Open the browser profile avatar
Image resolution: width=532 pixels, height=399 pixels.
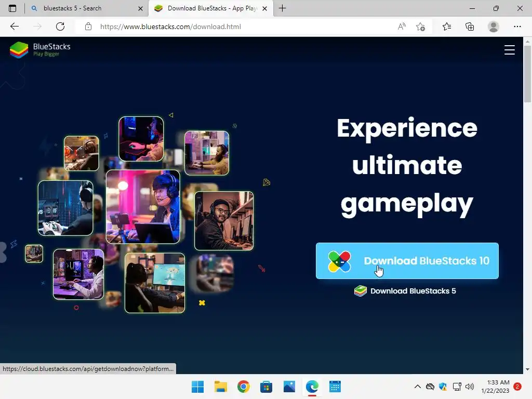[x=494, y=26]
